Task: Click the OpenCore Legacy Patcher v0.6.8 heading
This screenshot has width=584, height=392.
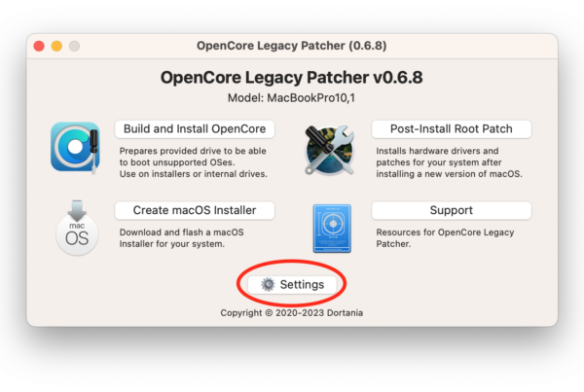Action: 292,78
